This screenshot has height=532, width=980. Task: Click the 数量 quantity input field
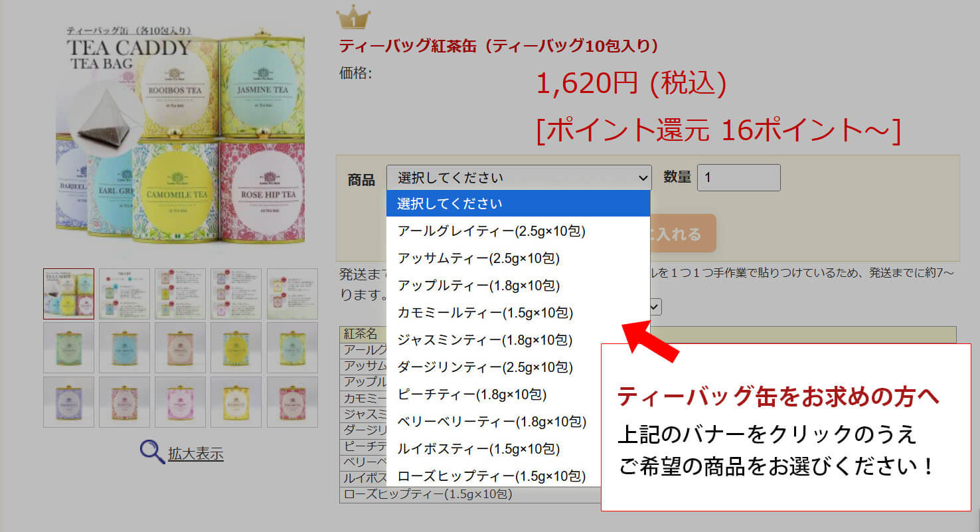tap(738, 177)
